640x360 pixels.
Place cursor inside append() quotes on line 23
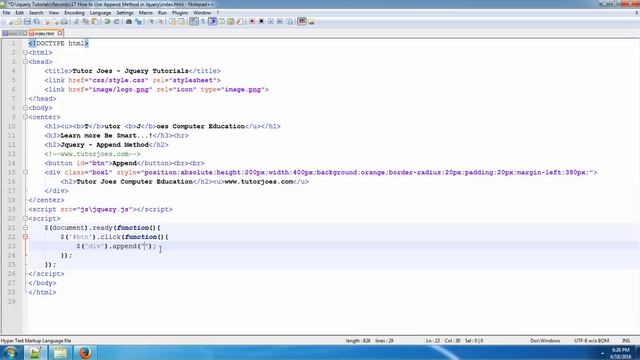tap(144, 246)
